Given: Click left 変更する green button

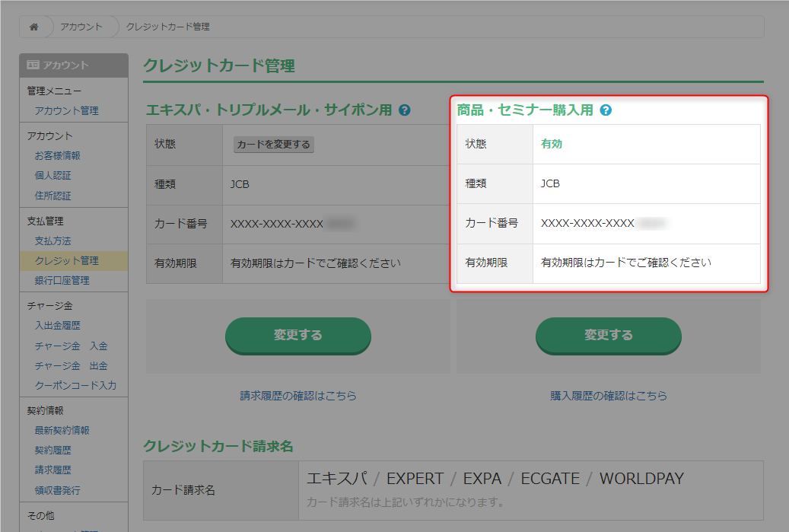Looking at the screenshot, I should tap(297, 335).
